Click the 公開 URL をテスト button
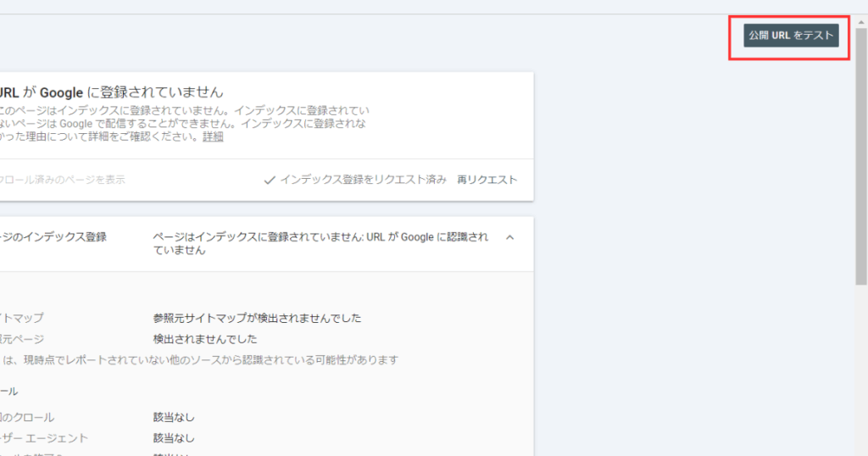 point(790,36)
